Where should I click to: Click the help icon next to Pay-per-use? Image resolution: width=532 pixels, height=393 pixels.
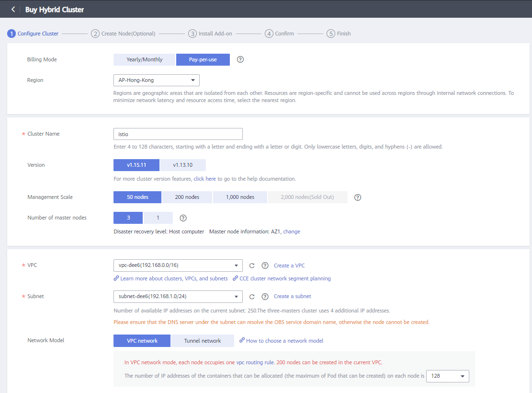tap(240, 59)
